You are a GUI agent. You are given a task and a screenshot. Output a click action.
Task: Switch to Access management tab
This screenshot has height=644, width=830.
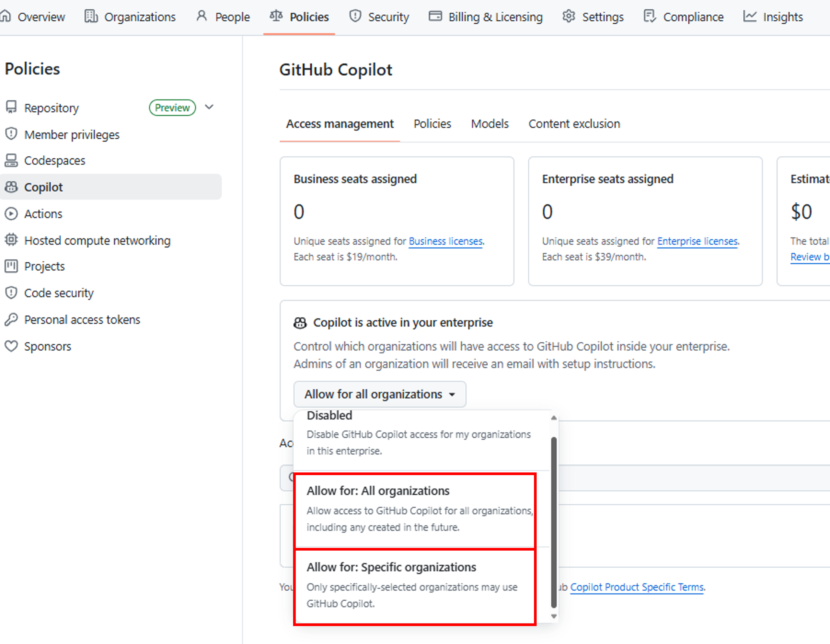(340, 124)
